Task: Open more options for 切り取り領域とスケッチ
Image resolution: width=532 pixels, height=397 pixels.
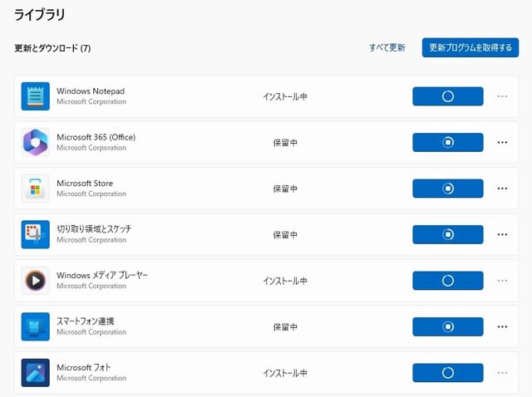Action: coord(502,234)
